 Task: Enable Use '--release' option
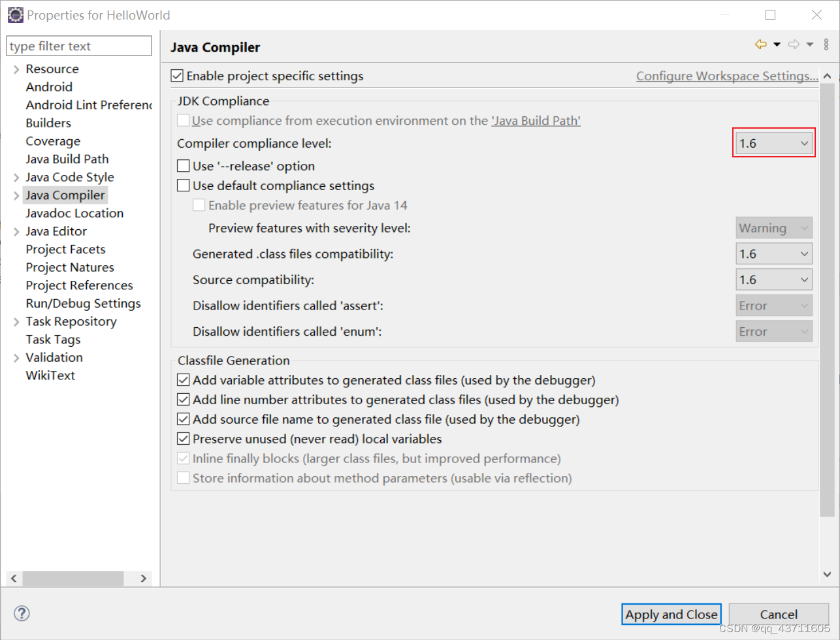[x=183, y=165]
